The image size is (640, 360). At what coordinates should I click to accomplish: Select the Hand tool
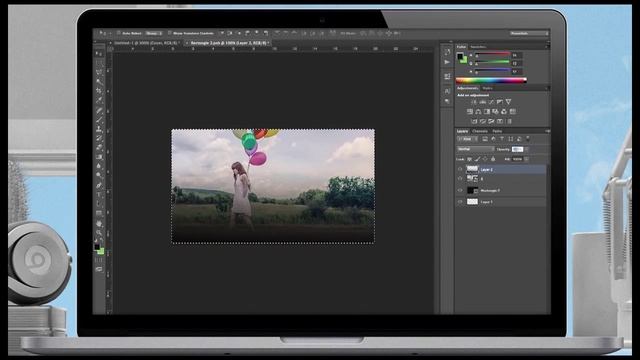pos(99,223)
